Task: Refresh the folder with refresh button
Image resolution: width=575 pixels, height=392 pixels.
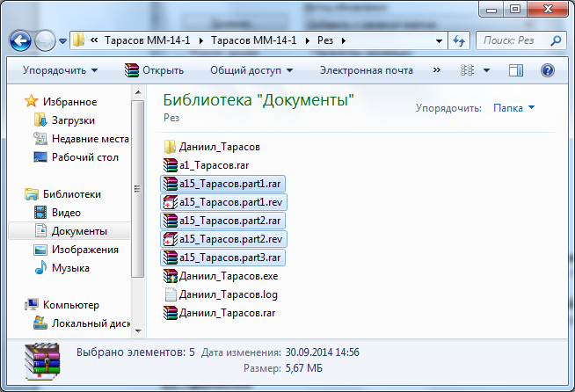Action: (459, 40)
